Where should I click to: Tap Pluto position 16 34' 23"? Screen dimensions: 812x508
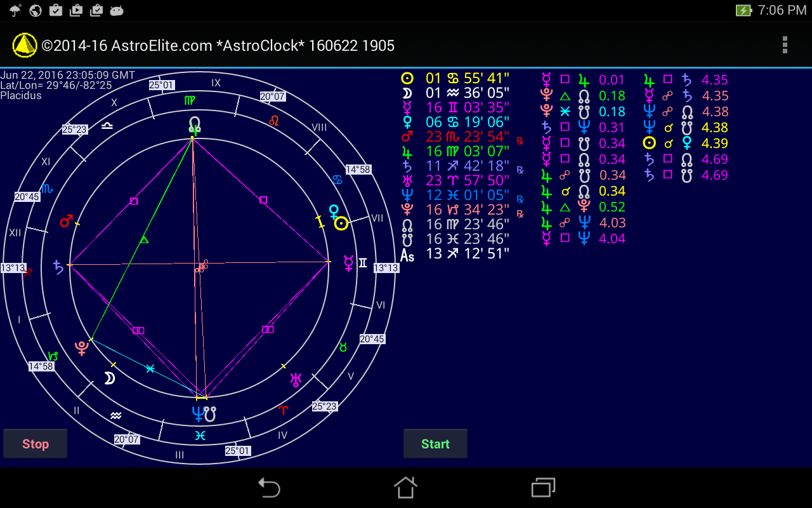click(455, 210)
